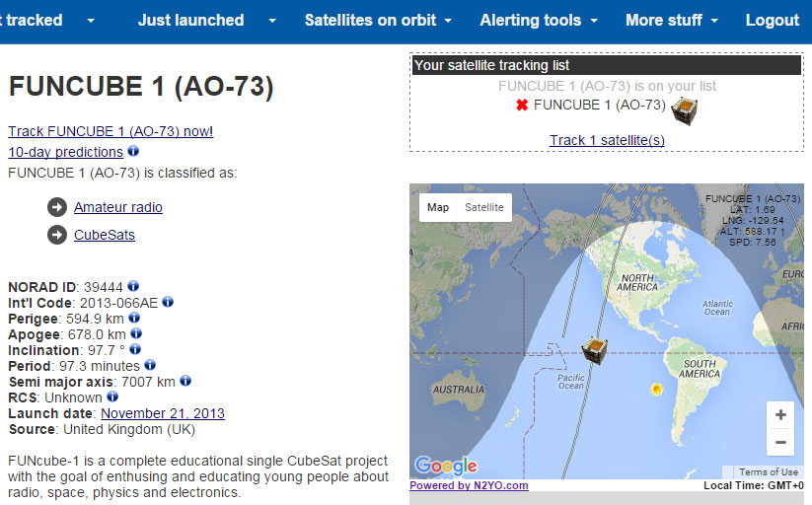The height and width of the screenshot is (505, 812).
Task: Click info icon next to 10-day predictions
Action: click(x=133, y=152)
